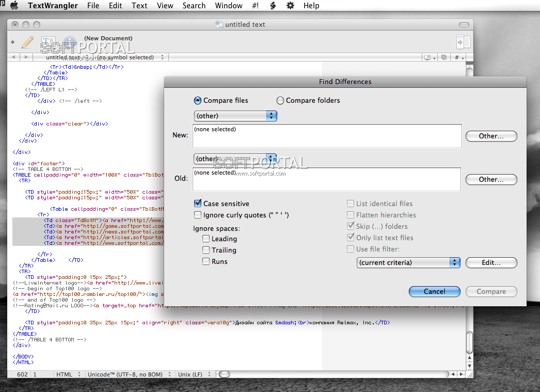Open the Search menu

(x=194, y=6)
